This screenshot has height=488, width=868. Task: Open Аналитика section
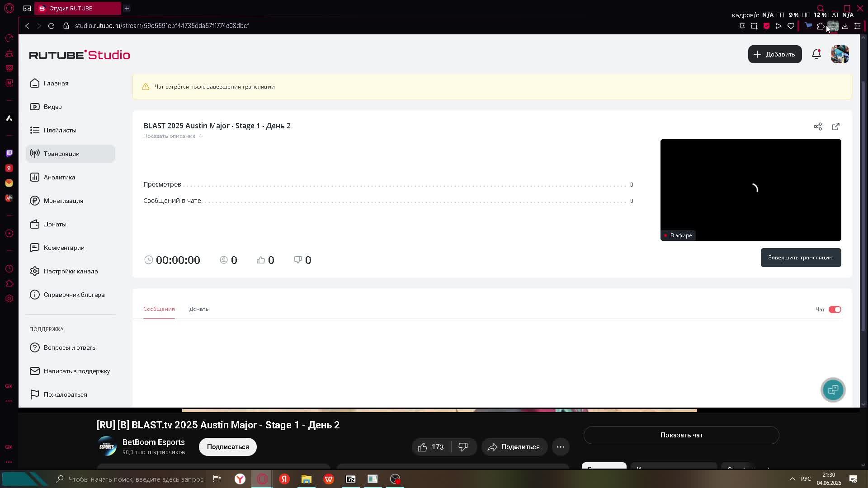(x=52, y=177)
